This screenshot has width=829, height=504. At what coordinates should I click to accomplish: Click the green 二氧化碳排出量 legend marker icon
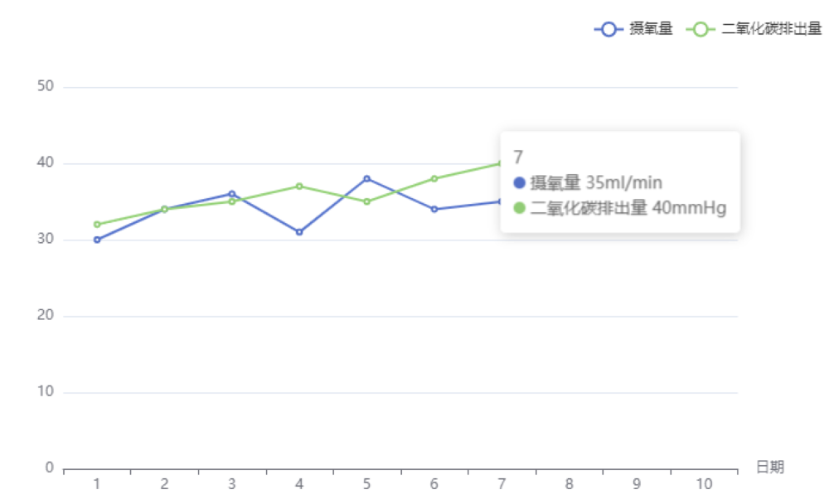point(701,29)
